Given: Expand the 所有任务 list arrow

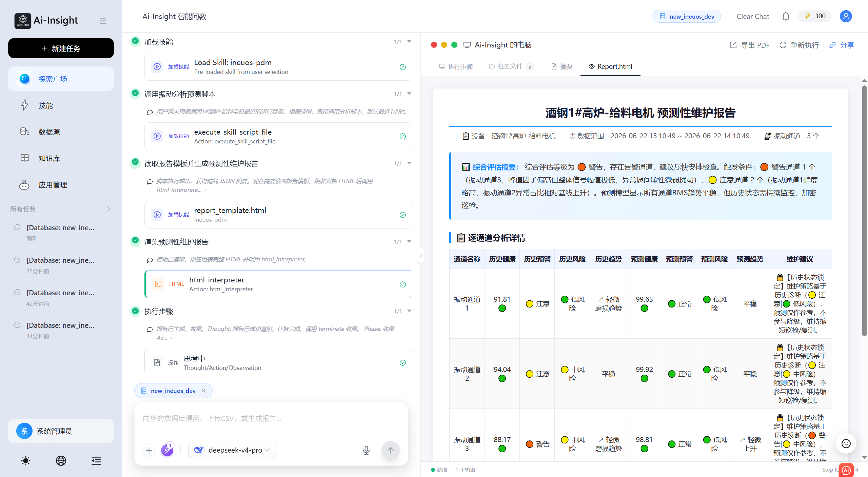Looking at the screenshot, I should coord(109,209).
